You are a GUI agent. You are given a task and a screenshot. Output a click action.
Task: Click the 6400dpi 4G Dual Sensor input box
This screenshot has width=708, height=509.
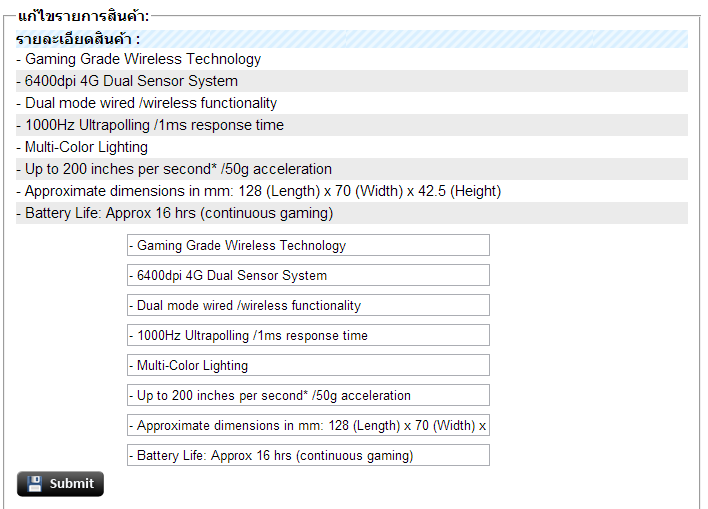coord(308,275)
